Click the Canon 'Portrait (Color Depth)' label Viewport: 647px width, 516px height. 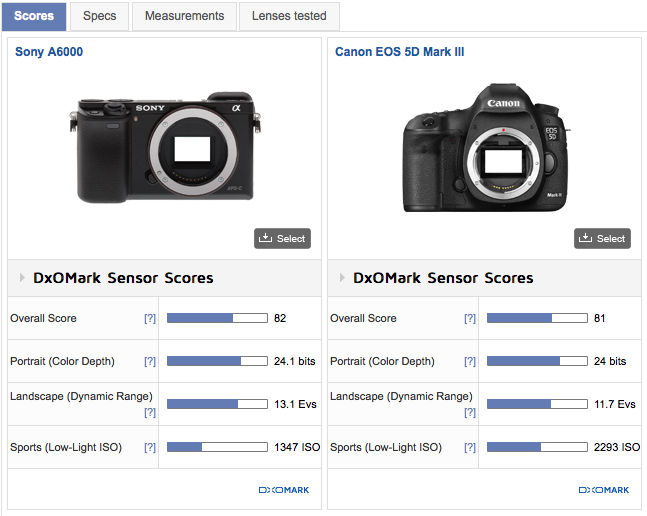(382, 361)
